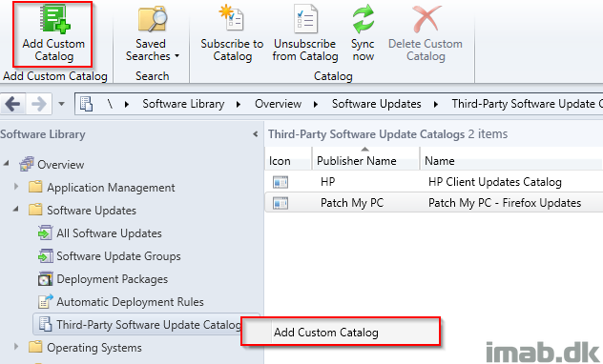Click the Subscribe to Catalog icon

click(x=232, y=18)
